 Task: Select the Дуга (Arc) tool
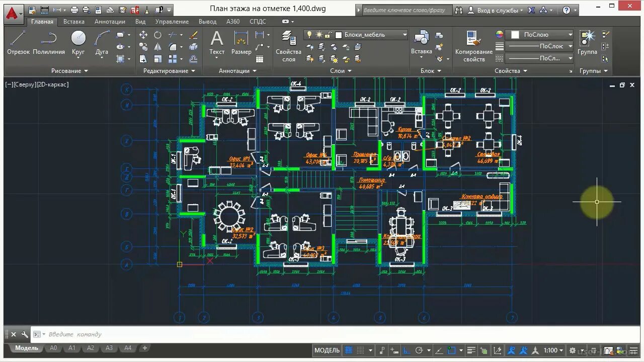pyautogui.click(x=102, y=43)
